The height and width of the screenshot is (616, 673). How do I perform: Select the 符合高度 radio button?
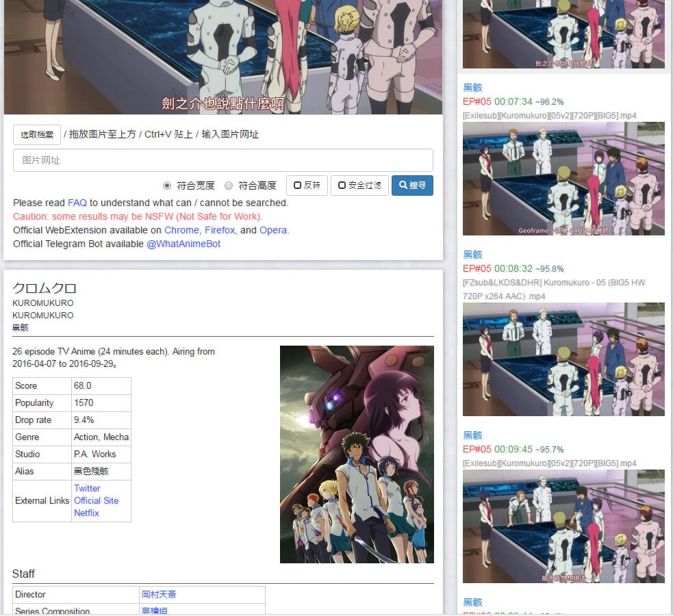[229, 185]
